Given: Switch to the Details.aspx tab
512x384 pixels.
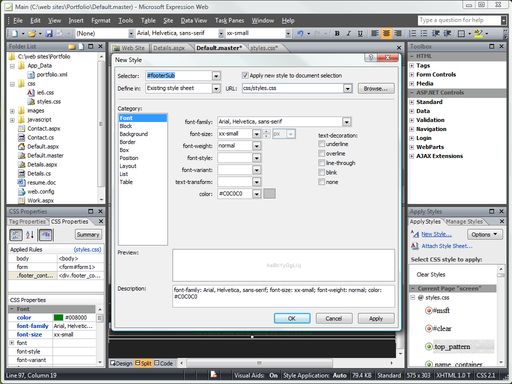Looking at the screenshot, I should [169, 48].
